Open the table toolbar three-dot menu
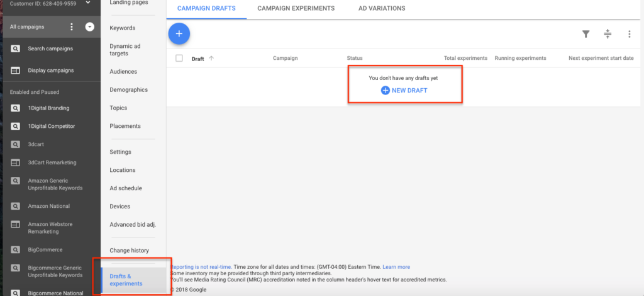The image size is (644, 296). [629, 34]
